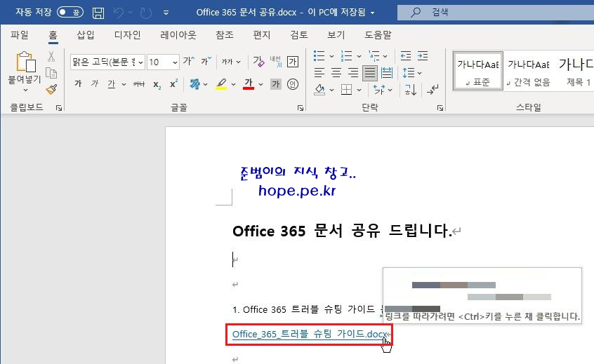Switch to the 참조 tab

(x=225, y=35)
